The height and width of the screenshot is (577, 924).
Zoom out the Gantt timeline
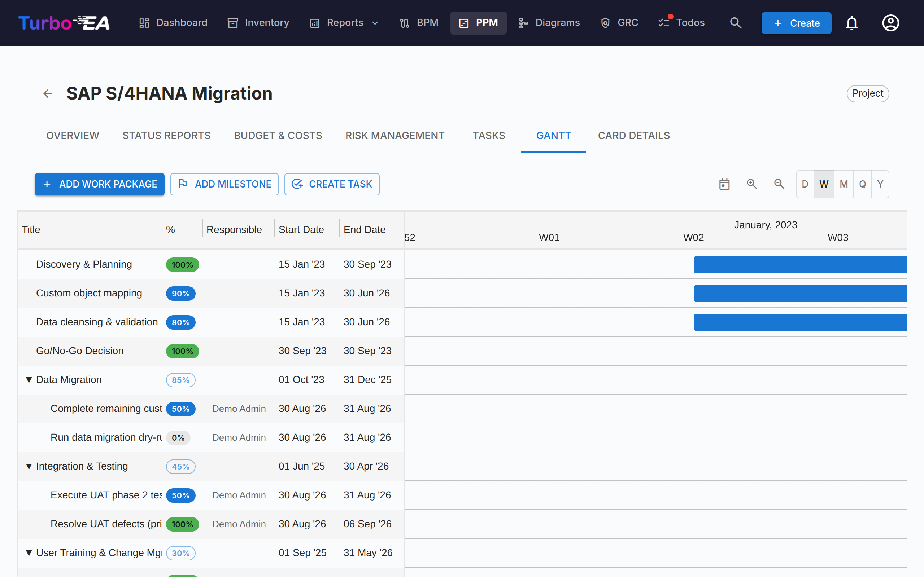(779, 184)
